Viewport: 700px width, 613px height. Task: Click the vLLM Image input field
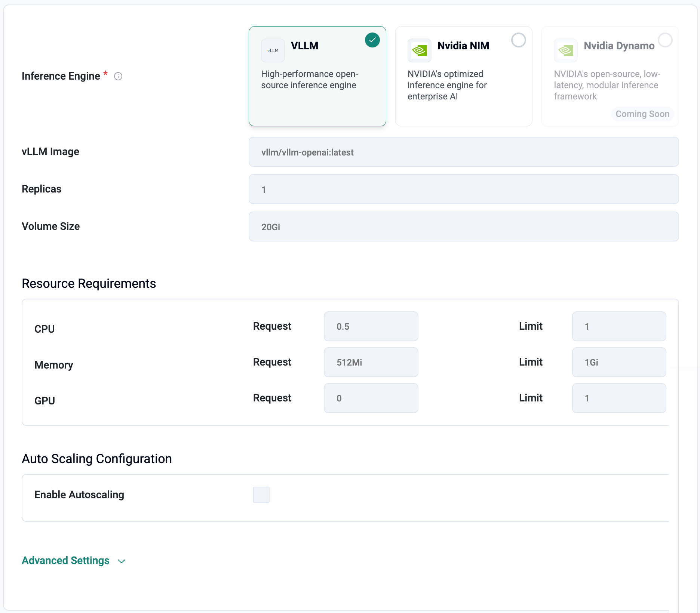point(464,152)
